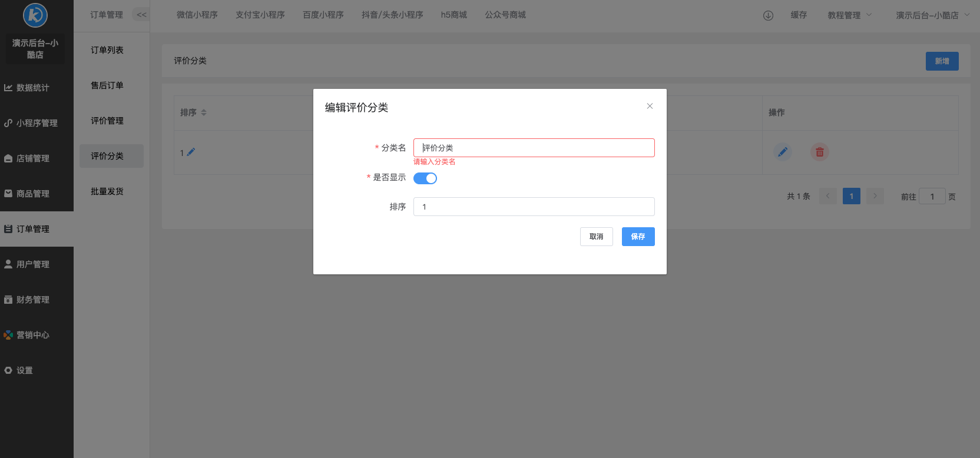Click the 保存 button
Viewport: 980px width, 458px height.
638,237
